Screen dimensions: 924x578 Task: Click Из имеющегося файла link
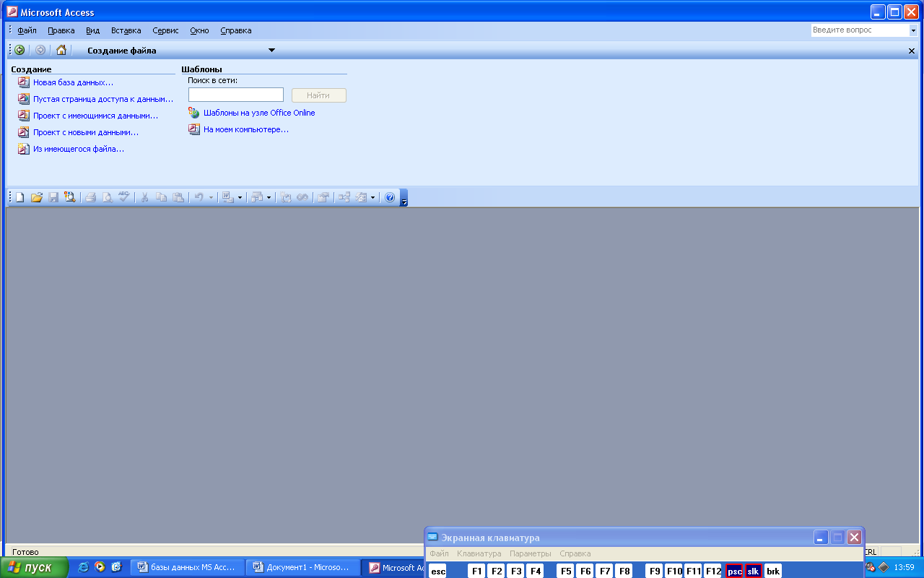(x=79, y=149)
